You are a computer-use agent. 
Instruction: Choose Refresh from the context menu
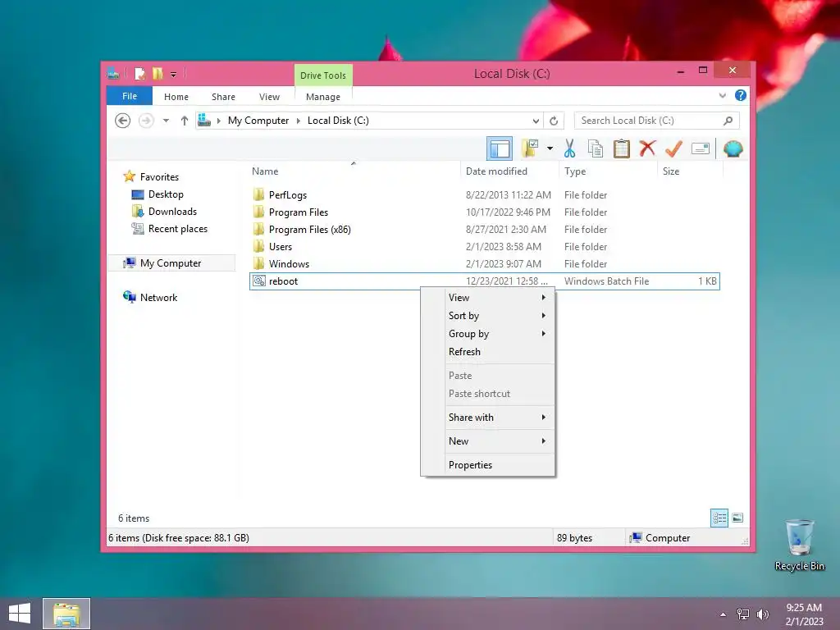point(487,352)
